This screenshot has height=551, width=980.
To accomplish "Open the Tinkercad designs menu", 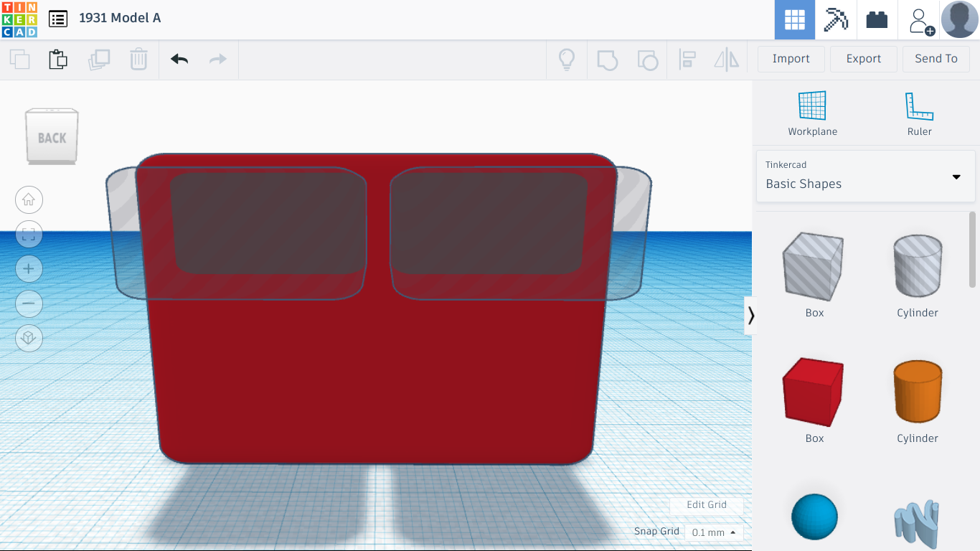I will [57, 19].
